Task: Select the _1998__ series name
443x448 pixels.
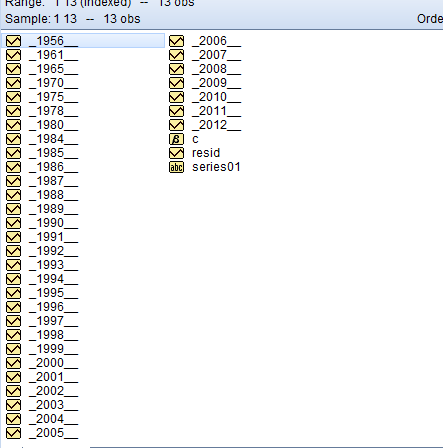Action: [x=53, y=335]
